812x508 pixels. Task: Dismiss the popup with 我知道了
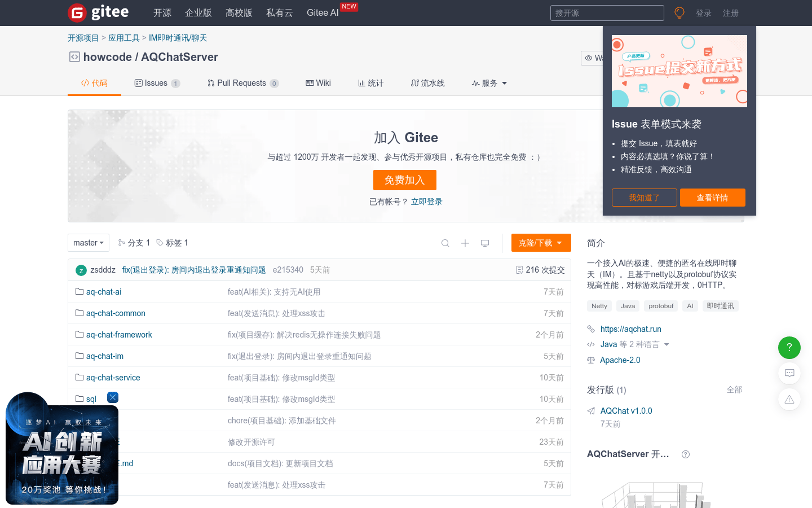pos(644,198)
